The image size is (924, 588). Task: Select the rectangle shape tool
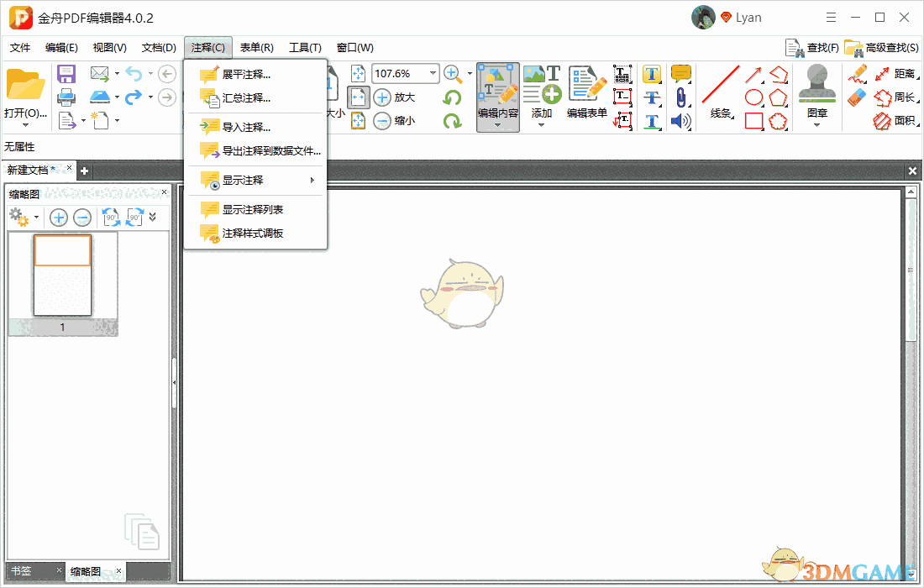754,121
